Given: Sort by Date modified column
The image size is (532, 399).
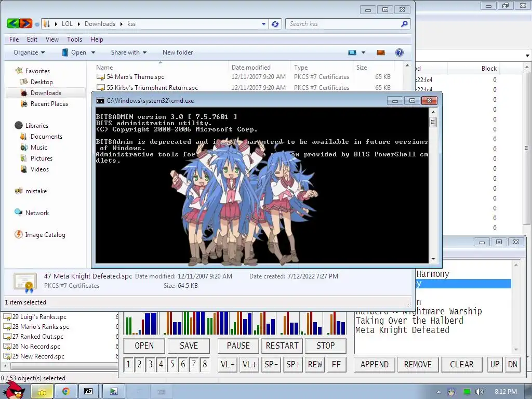Looking at the screenshot, I should pyautogui.click(x=251, y=67).
